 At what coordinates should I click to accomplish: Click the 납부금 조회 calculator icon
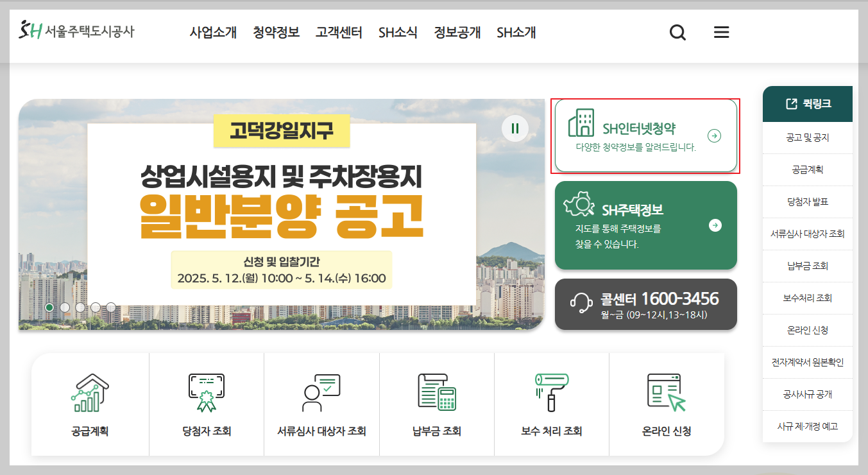[x=436, y=393]
